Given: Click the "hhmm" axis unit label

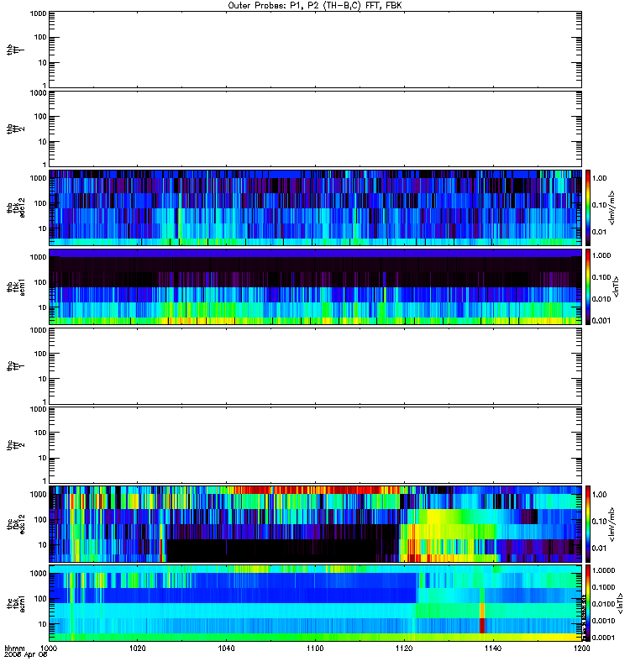Looking at the screenshot, I should click(x=14, y=648).
